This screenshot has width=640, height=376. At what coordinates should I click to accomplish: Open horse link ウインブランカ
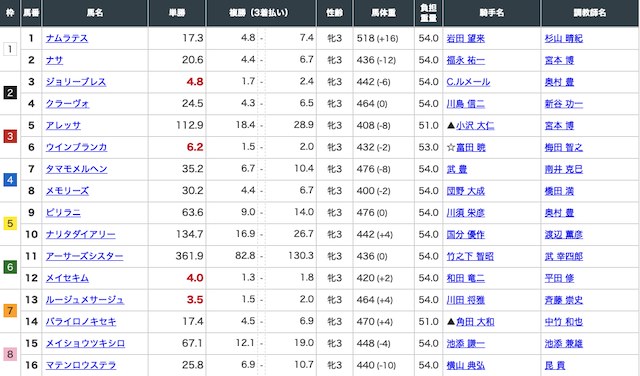click(x=76, y=147)
